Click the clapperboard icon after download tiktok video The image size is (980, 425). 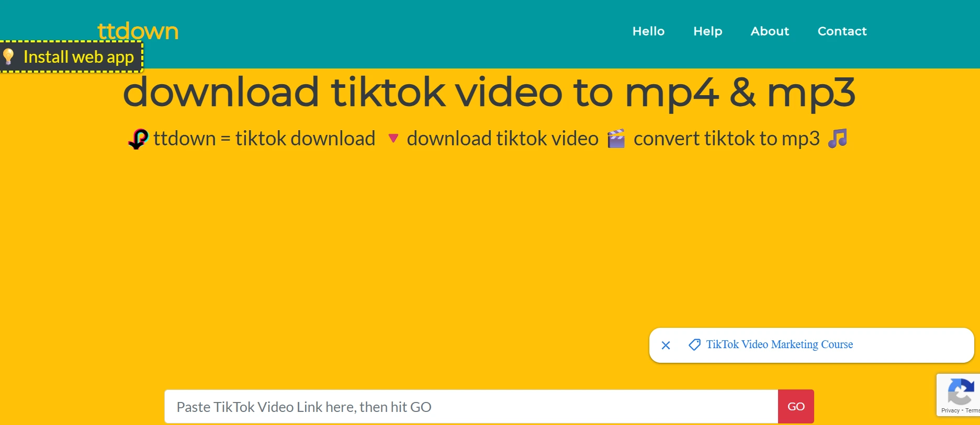[616, 139]
